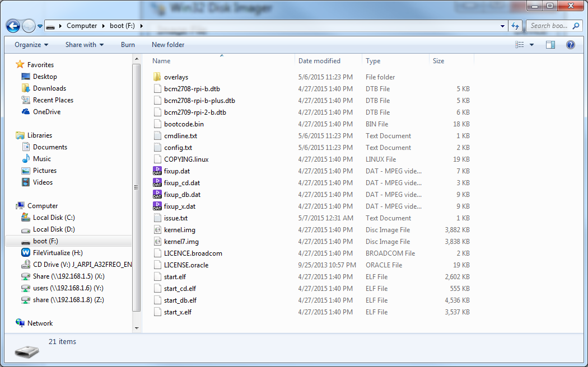
Task: Sort files by Date modified column
Action: point(319,61)
